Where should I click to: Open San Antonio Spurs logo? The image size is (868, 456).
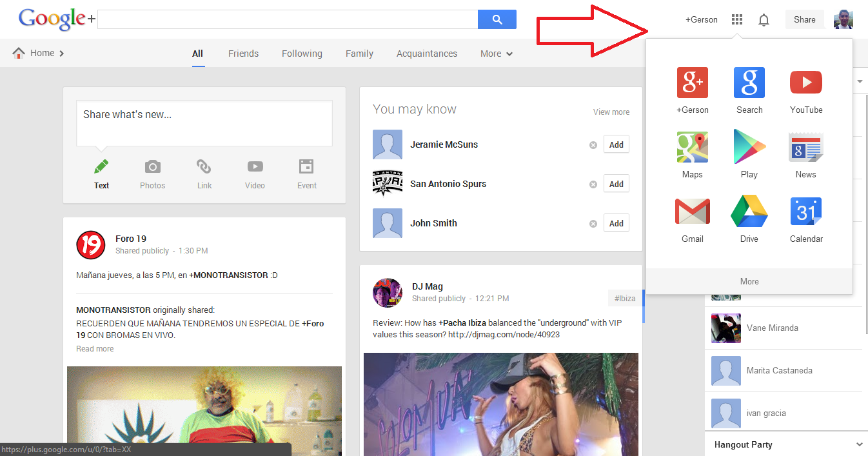click(388, 184)
